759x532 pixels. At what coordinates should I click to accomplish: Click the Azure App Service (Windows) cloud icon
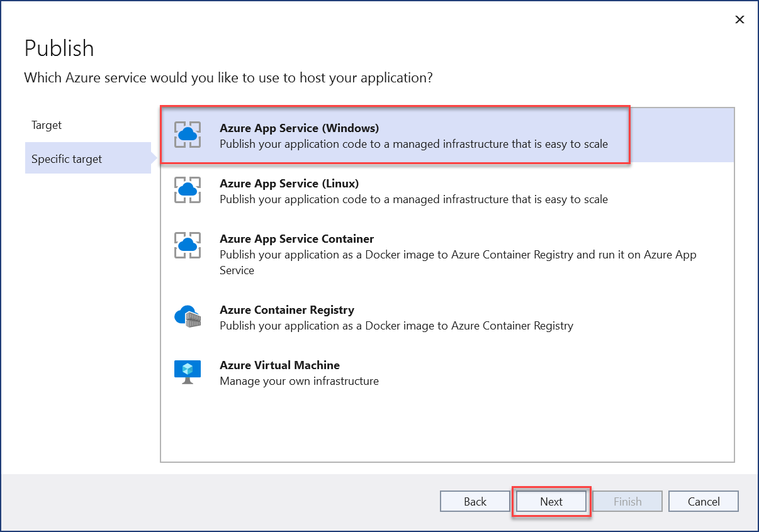pyautogui.click(x=187, y=135)
